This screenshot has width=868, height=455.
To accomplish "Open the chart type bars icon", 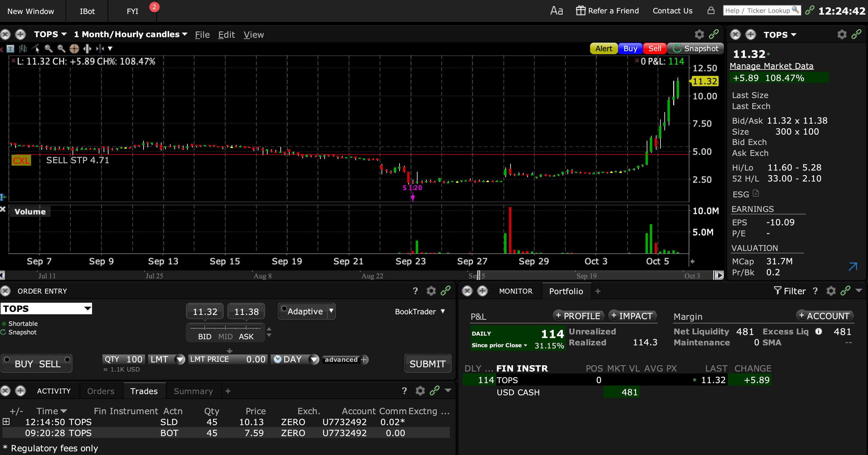I will (23, 49).
